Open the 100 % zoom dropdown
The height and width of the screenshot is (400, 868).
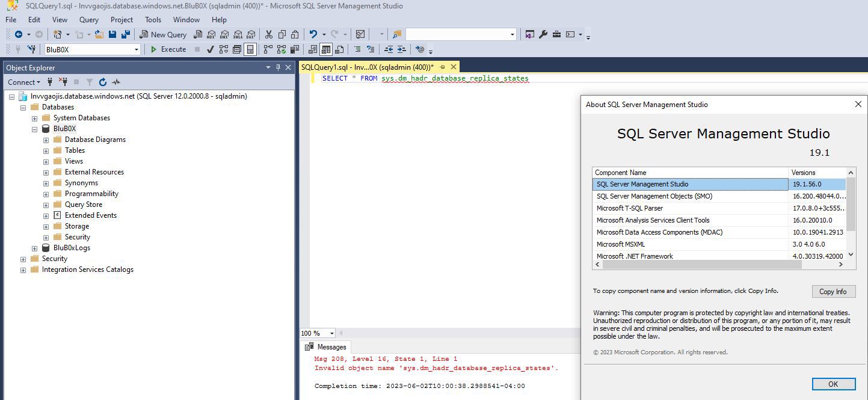331,333
